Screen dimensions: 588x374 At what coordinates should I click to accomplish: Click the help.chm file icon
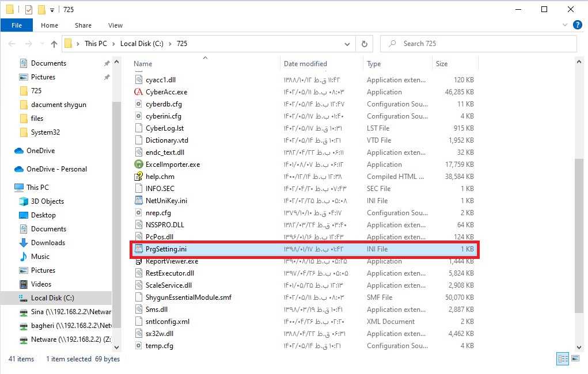[138, 177]
